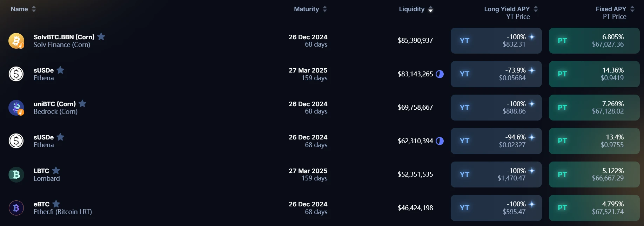Click the SolvBTC.BBN (Corn) token icon
This screenshot has height=226, width=644.
point(16,41)
